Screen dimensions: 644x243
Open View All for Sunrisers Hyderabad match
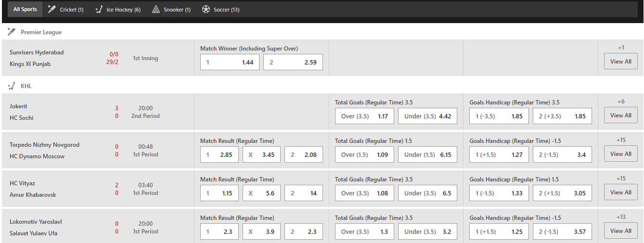[621, 61]
